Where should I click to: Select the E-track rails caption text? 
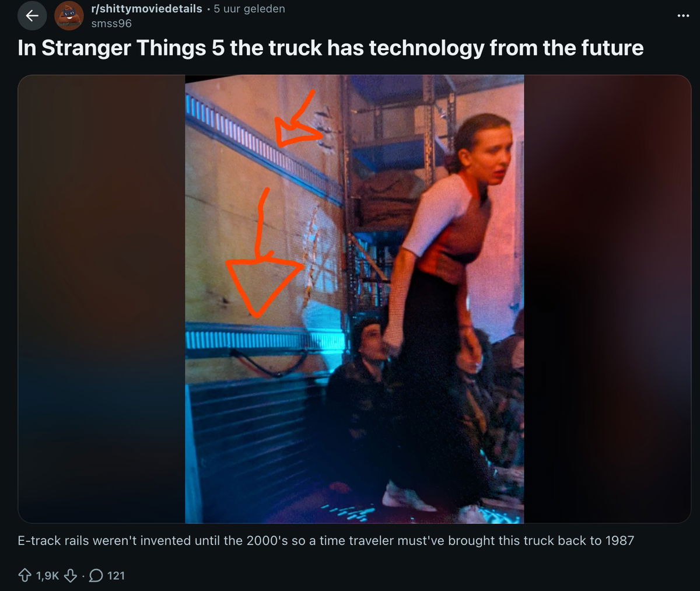tap(327, 540)
